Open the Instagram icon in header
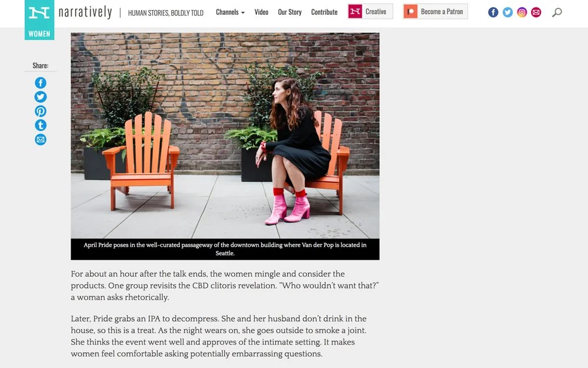Viewport: 588px width, 368px height. [522, 12]
